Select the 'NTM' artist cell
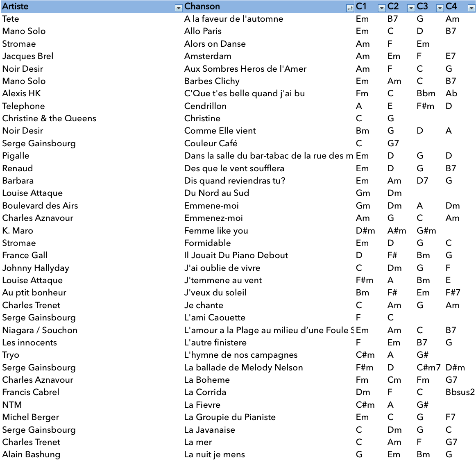The image size is (476, 461). pyautogui.click(x=12, y=405)
